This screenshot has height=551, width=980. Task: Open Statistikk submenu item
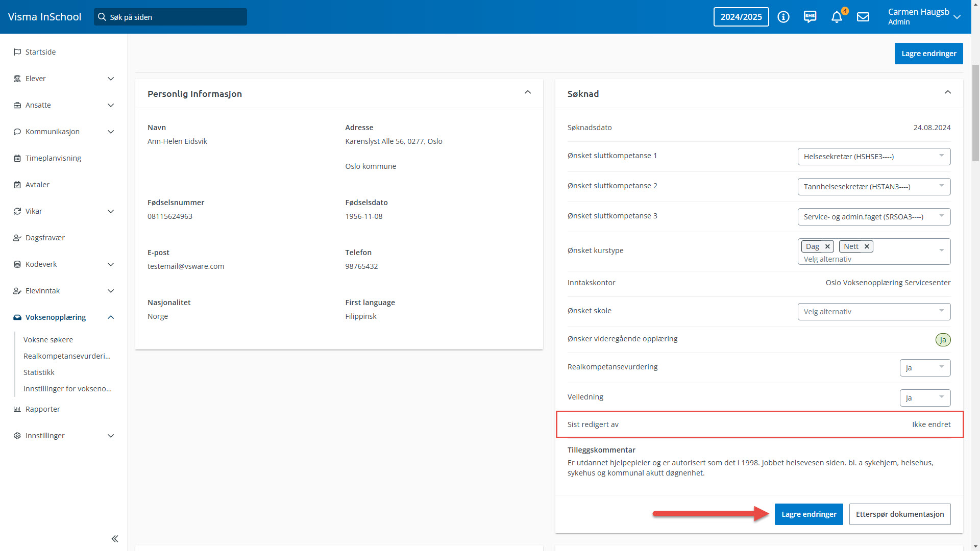click(x=39, y=372)
